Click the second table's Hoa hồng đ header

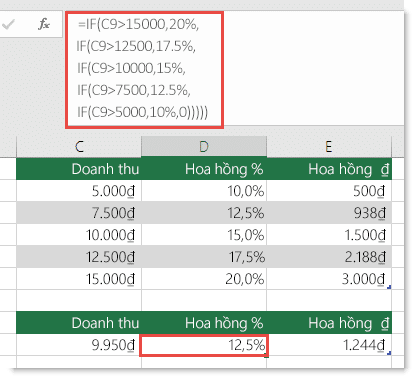pos(329,323)
